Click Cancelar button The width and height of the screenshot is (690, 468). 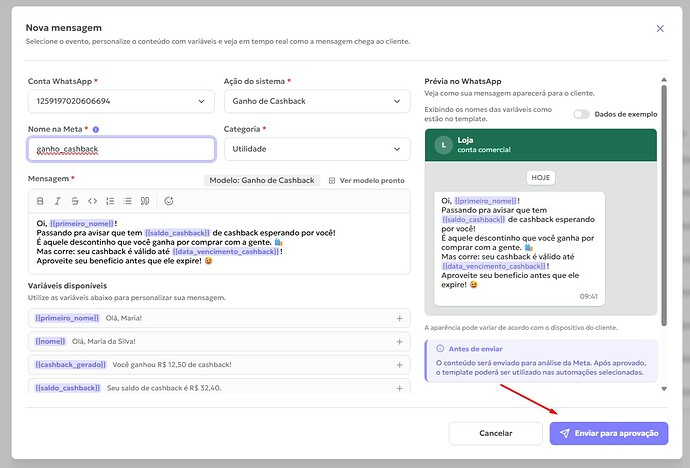point(495,433)
